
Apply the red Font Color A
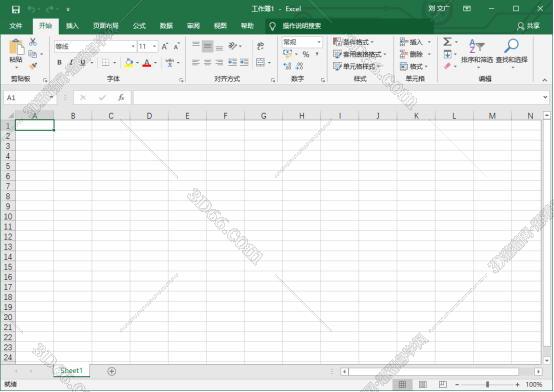(x=147, y=63)
